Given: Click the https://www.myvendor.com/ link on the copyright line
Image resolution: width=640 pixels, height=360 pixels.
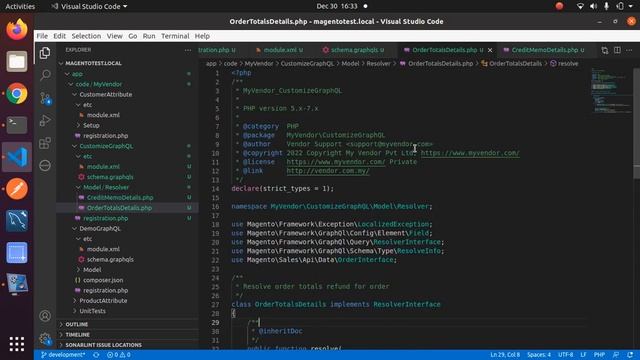Looking at the screenshot, I should tap(470, 153).
